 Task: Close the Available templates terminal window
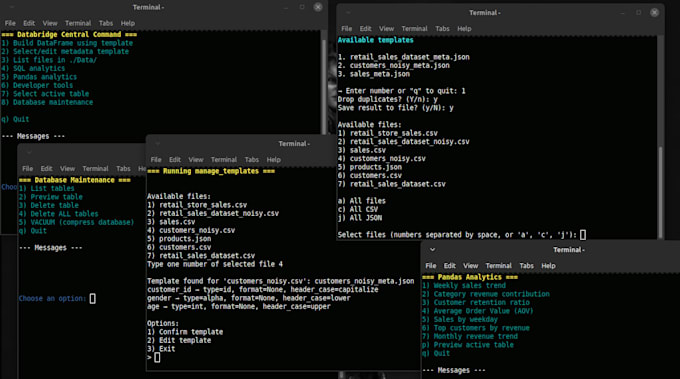click(x=654, y=13)
